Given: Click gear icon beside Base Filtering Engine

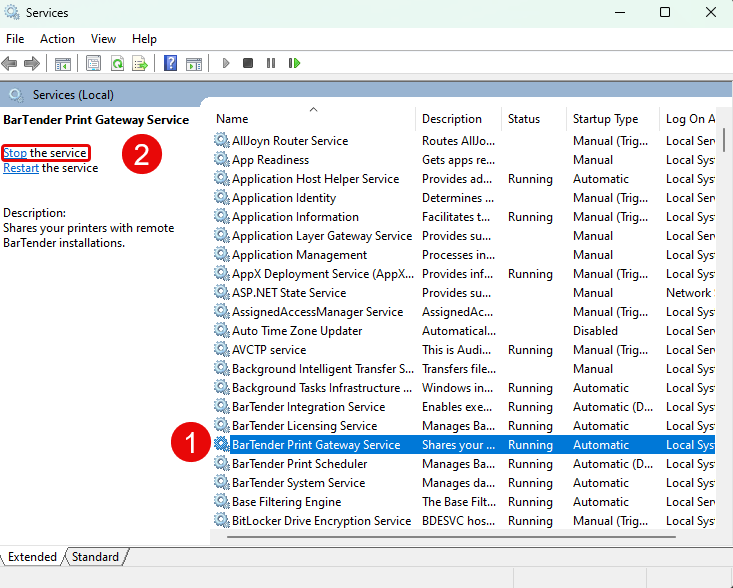Looking at the screenshot, I should (x=222, y=501).
